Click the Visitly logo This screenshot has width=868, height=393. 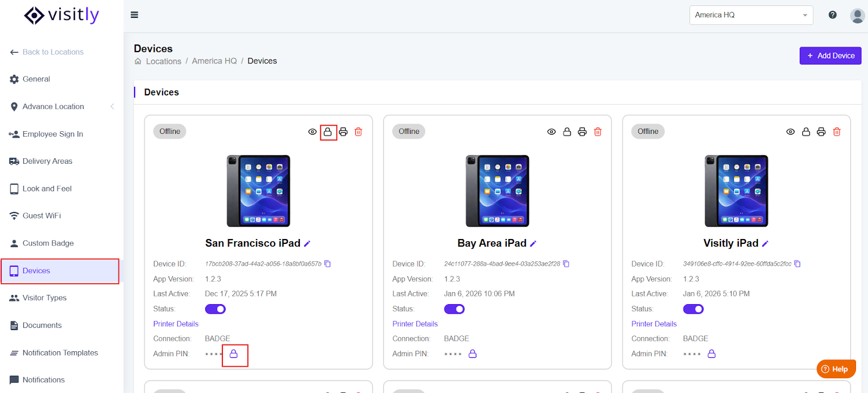tap(61, 15)
